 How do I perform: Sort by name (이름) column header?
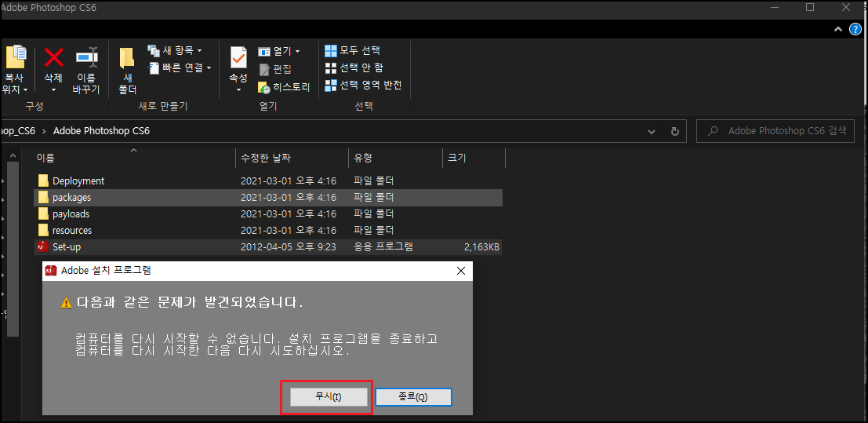(133, 158)
